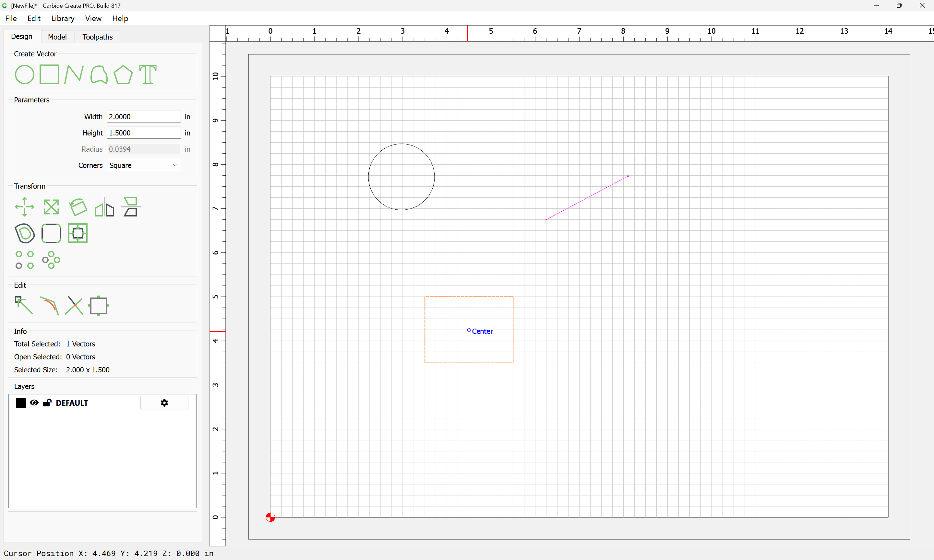Switch to the Toolpaths tab

pyautogui.click(x=97, y=37)
